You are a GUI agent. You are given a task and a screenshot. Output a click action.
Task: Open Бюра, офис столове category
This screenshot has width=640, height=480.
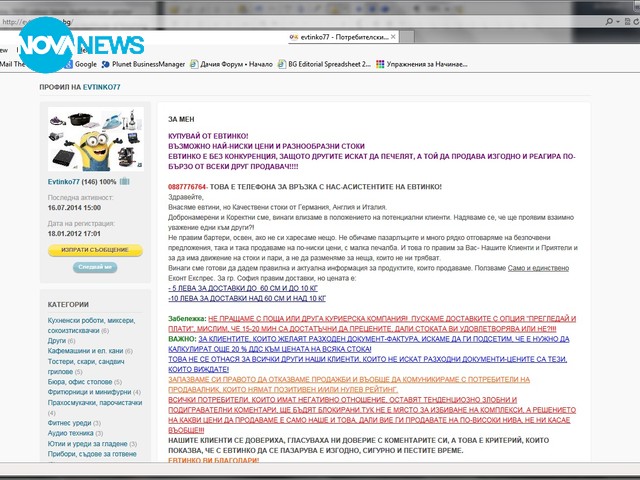tap(80, 382)
